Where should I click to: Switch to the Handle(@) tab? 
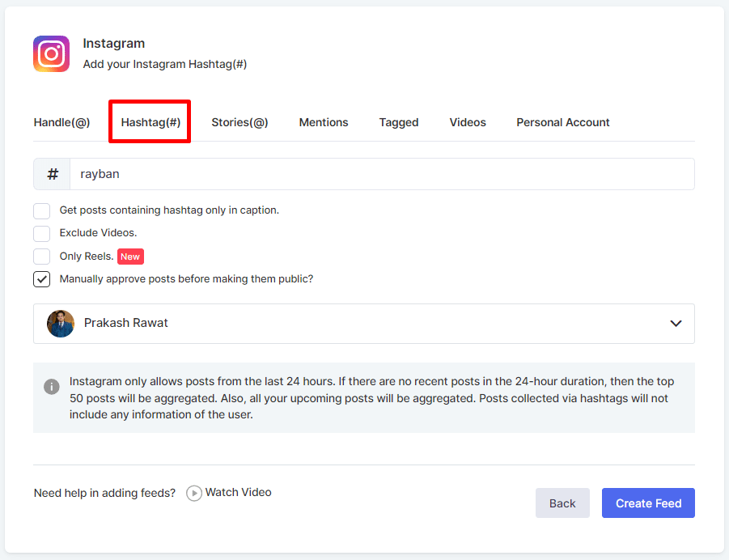click(61, 123)
